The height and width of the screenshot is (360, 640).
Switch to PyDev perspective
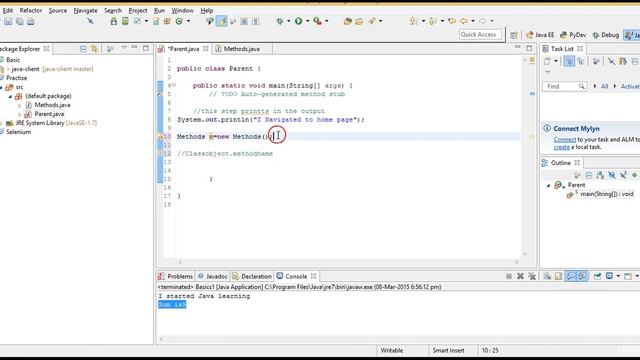(573, 35)
